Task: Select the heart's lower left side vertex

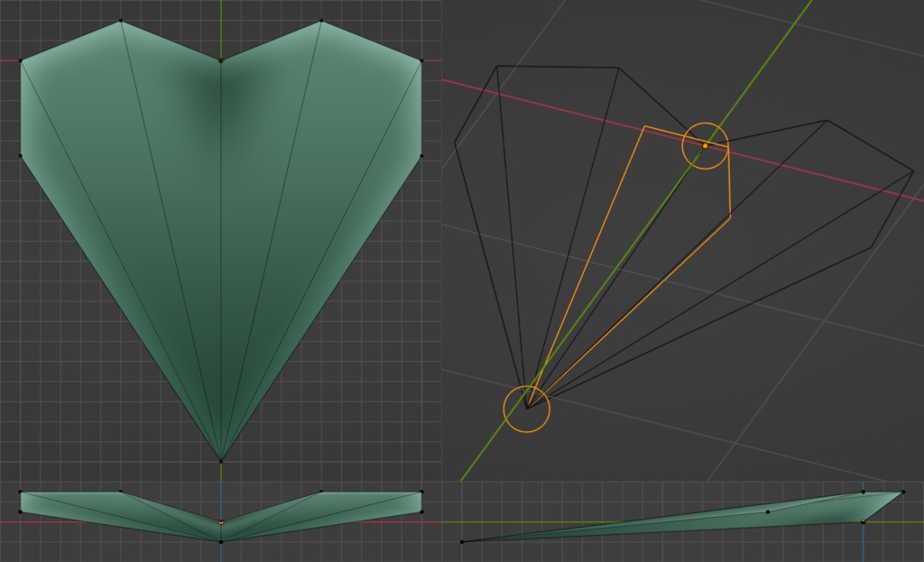Action: coord(21,156)
